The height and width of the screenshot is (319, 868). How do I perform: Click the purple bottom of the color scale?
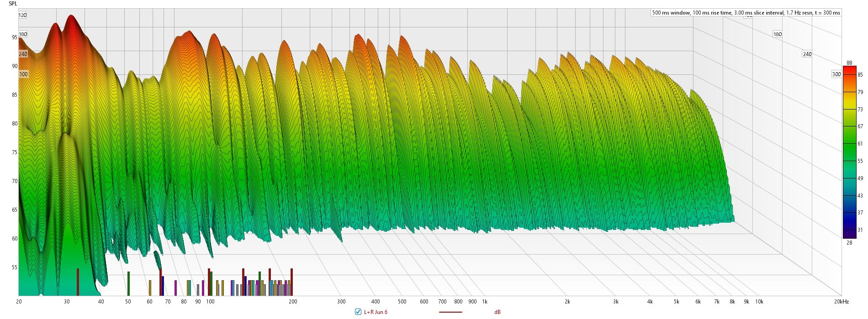(849, 235)
